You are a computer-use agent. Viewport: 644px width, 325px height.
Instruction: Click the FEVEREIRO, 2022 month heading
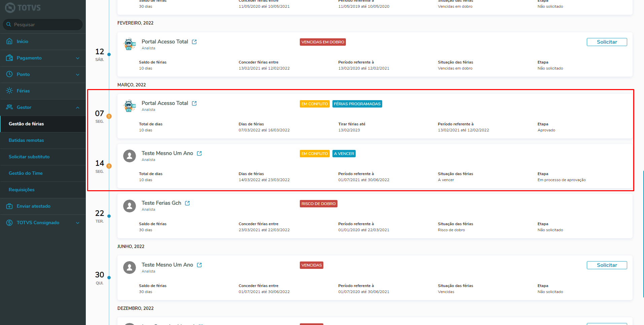click(135, 23)
